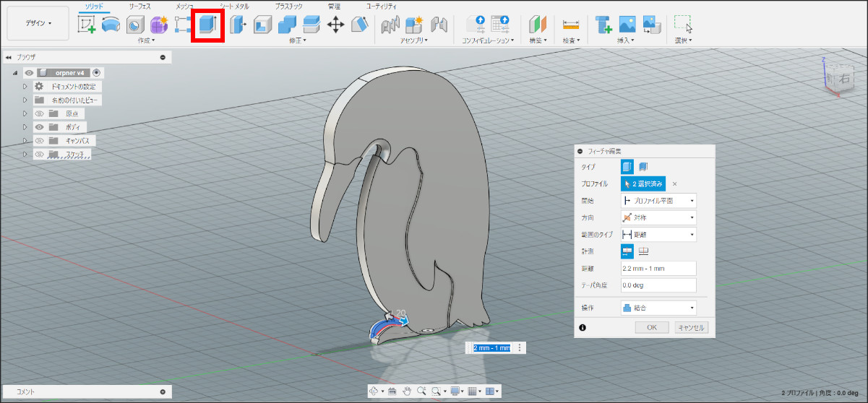The width and height of the screenshot is (868, 403).
Task: Open the 操作 dropdown showing 結合
Action: pos(658,308)
